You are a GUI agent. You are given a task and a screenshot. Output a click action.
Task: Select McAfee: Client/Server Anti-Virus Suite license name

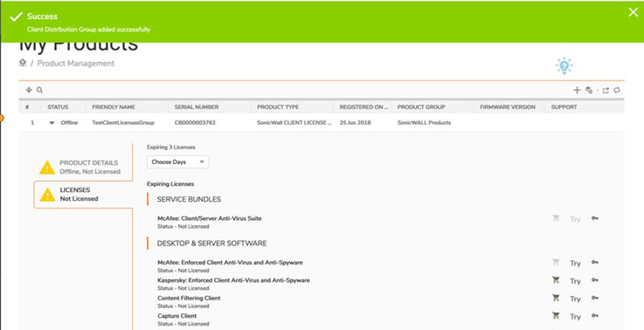(x=210, y=218)
